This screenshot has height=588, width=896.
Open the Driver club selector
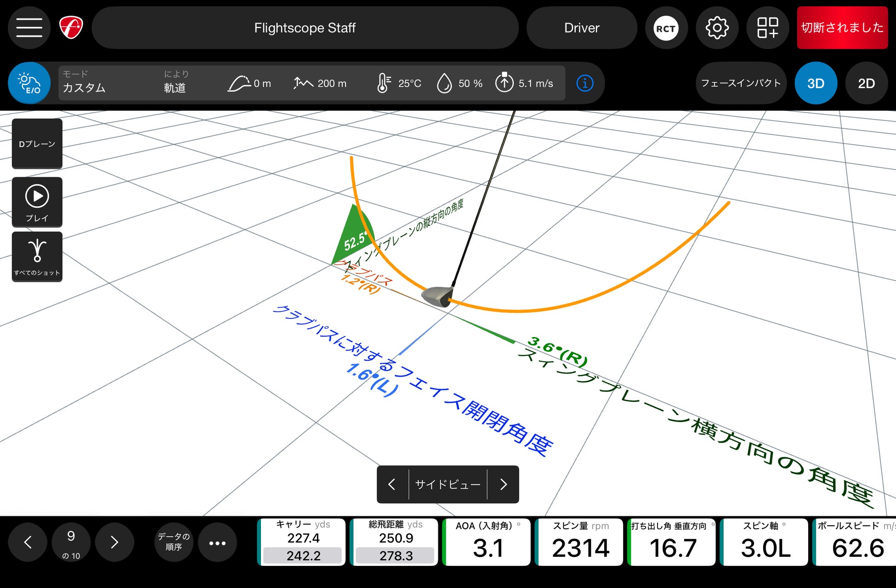click(x=581, y=28)
